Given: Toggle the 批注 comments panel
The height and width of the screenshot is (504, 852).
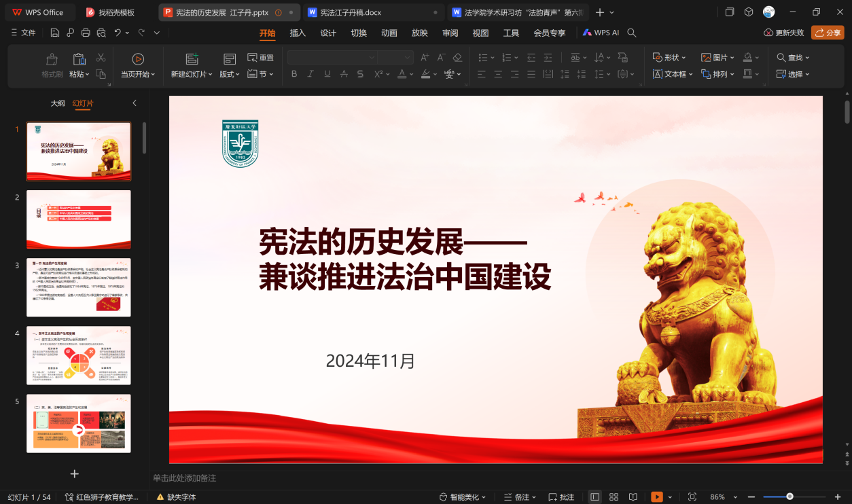Looking at the screenshot, I should [561, 497].
